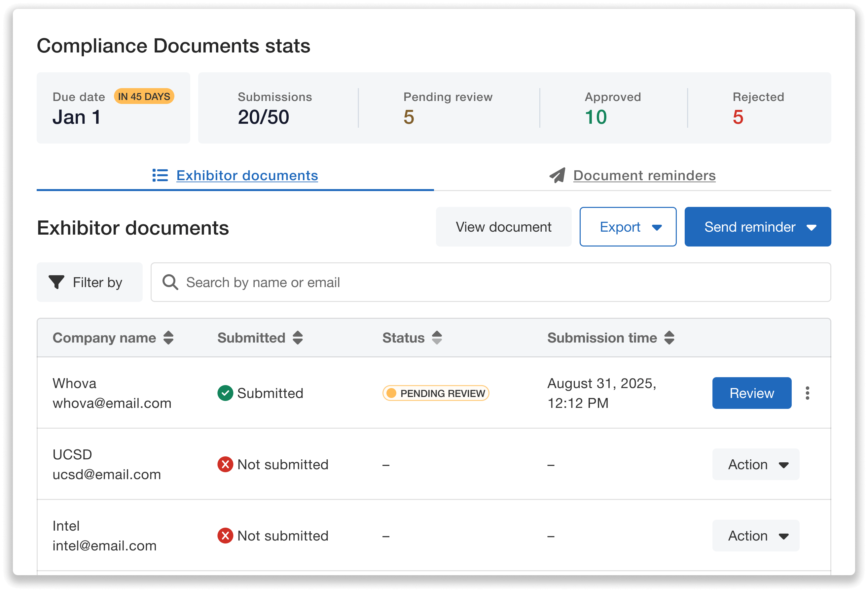Click the list icon beside Exhibitor documents tab
This screenshot has height=592, width=868.
(160, 176)
